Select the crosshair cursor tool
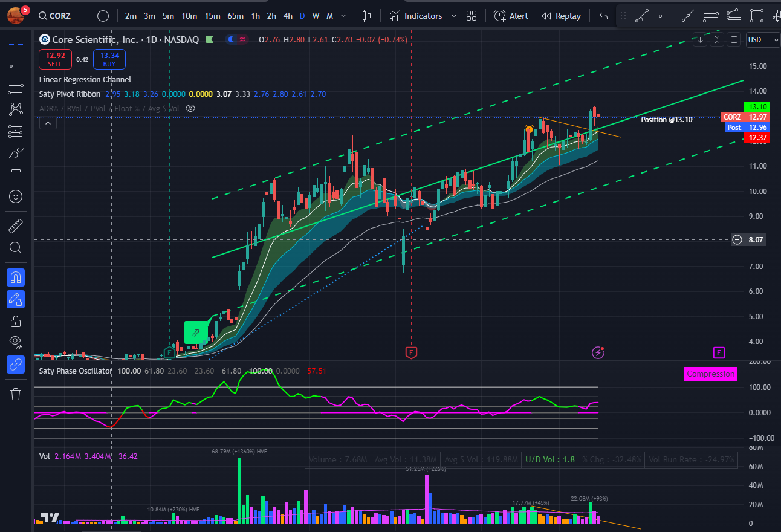781x532 pixels. pos(15,44)
